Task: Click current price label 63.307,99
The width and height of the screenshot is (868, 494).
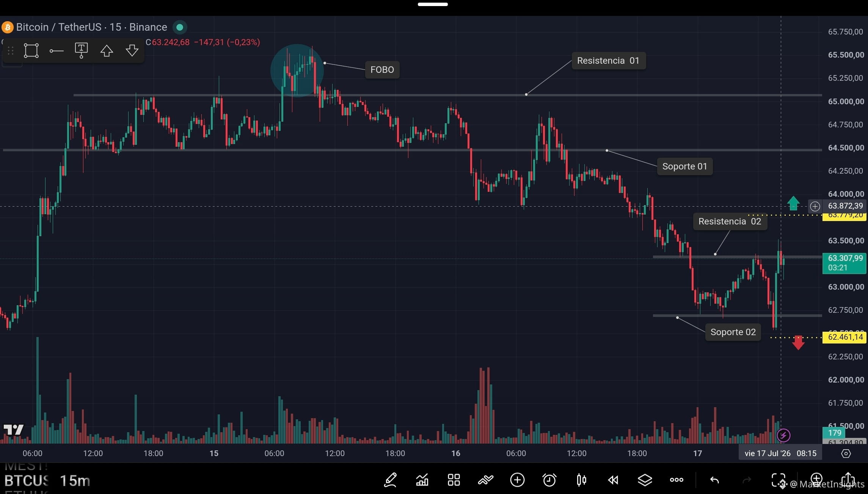Action: coord(844,263)
